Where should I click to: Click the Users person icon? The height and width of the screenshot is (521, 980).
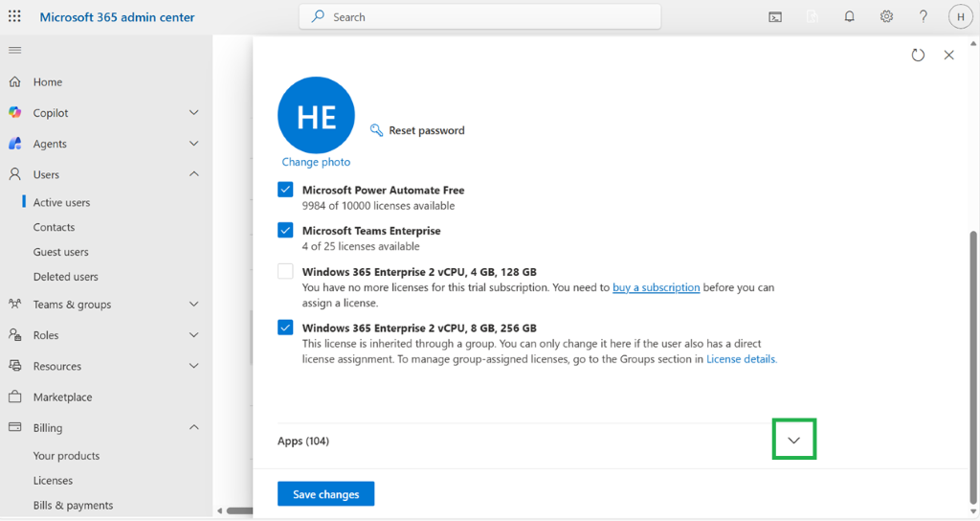[15, 174]
